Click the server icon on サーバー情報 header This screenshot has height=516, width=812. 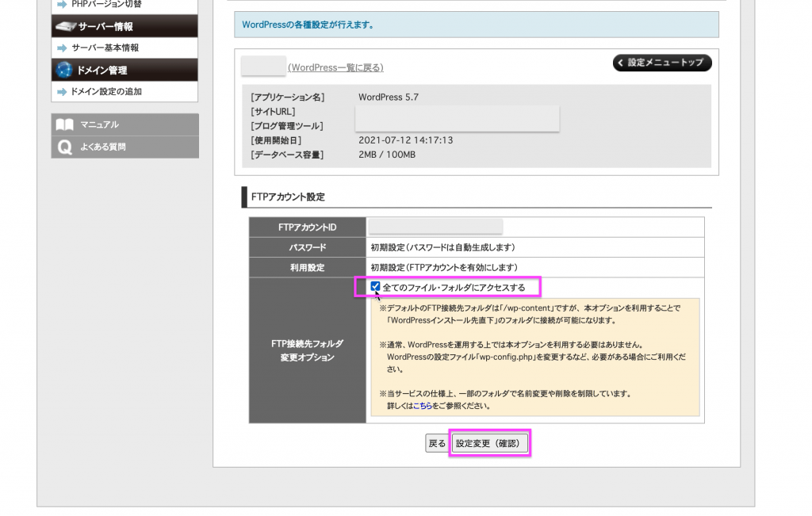(65, 25)
